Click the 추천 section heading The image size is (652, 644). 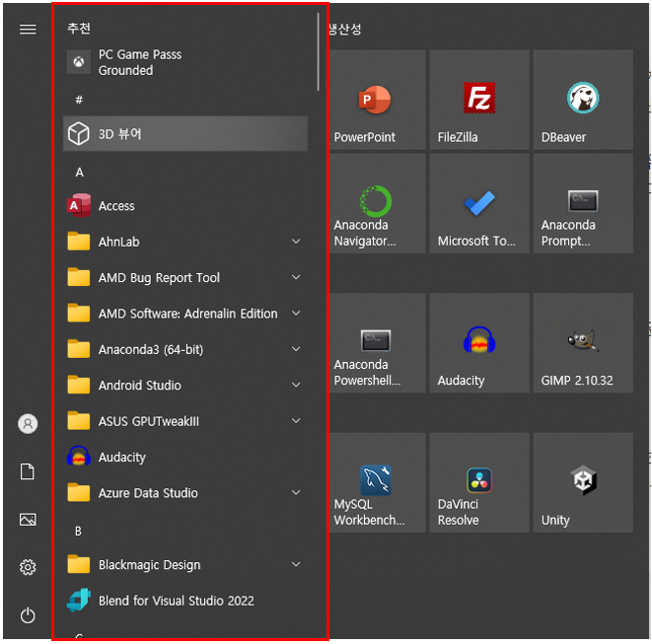79,29
